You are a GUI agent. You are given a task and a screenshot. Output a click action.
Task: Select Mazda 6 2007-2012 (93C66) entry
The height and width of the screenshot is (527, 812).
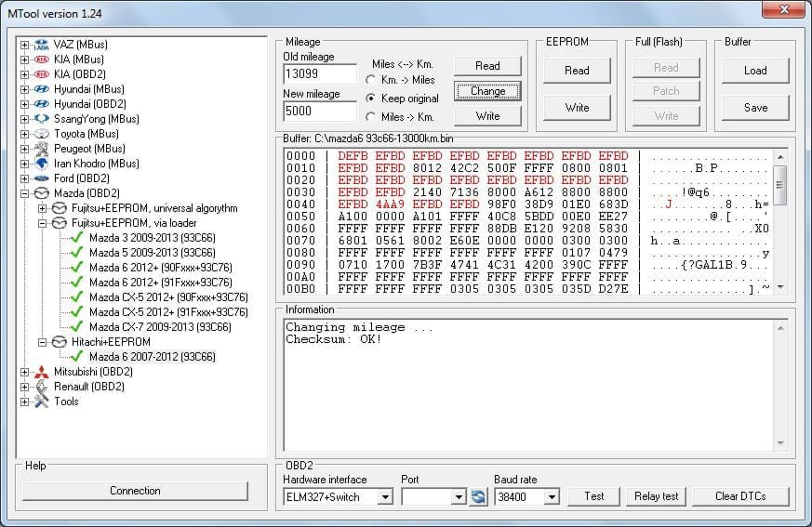[x=152, y=357]
